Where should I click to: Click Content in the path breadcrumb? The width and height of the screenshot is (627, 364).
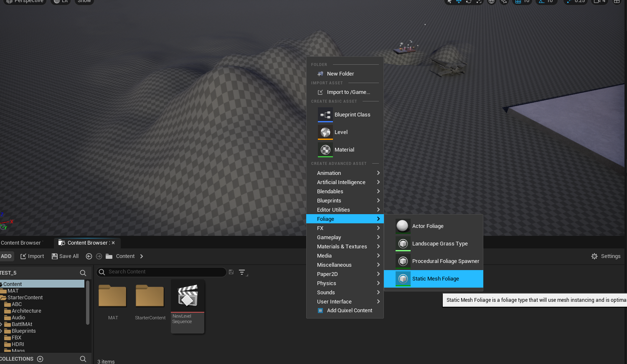pos(125,256)
